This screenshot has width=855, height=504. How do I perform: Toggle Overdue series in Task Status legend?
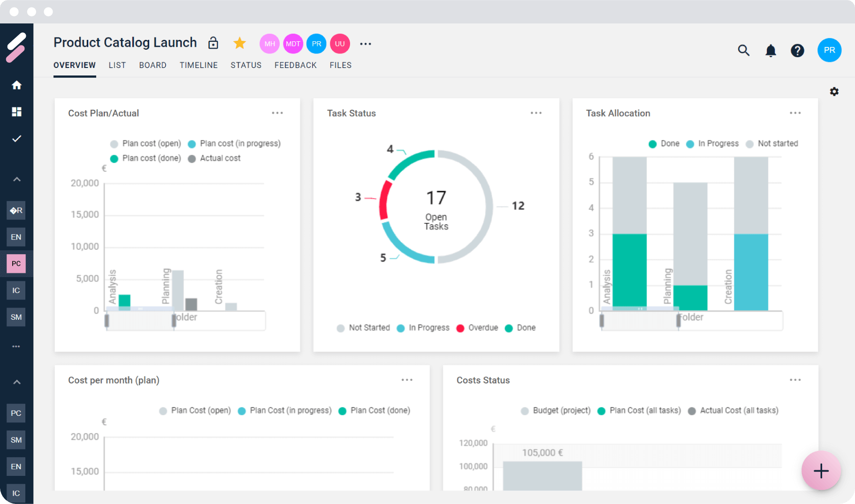[477, 328]
